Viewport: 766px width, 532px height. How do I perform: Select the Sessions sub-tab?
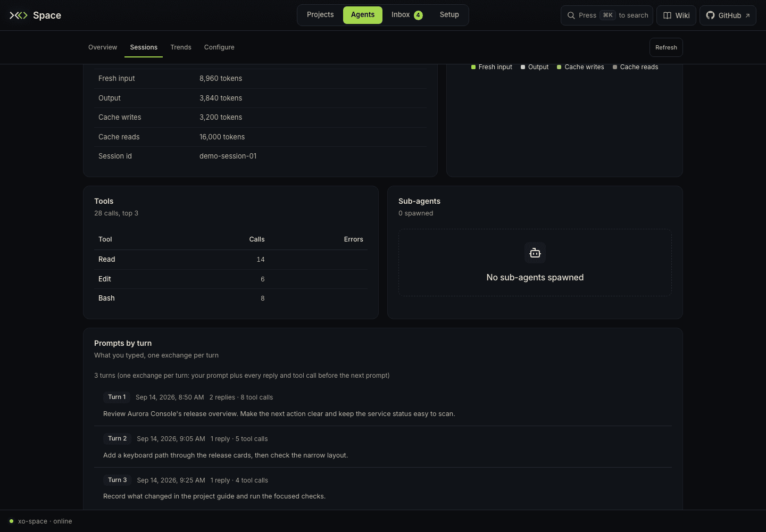tap(144, 47)
